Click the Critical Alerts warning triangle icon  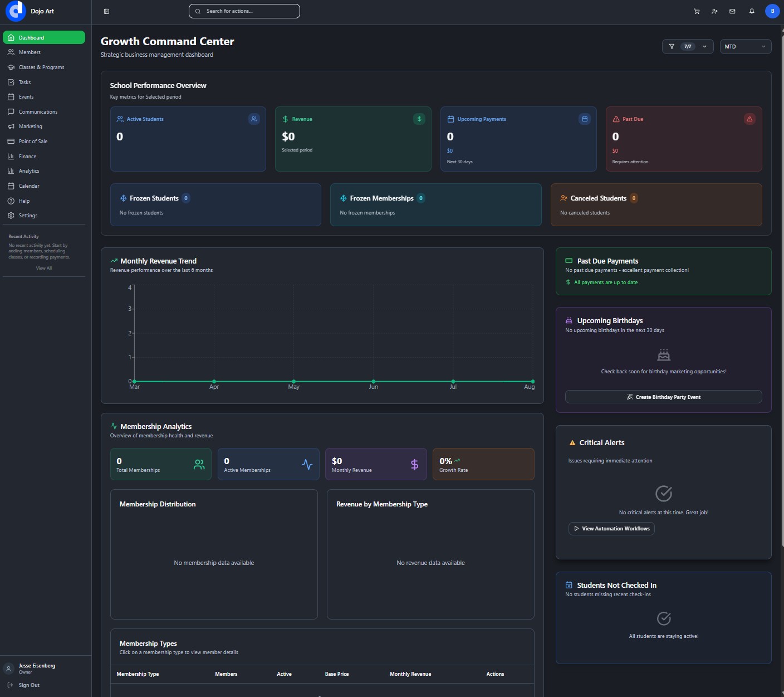(572, 443)
